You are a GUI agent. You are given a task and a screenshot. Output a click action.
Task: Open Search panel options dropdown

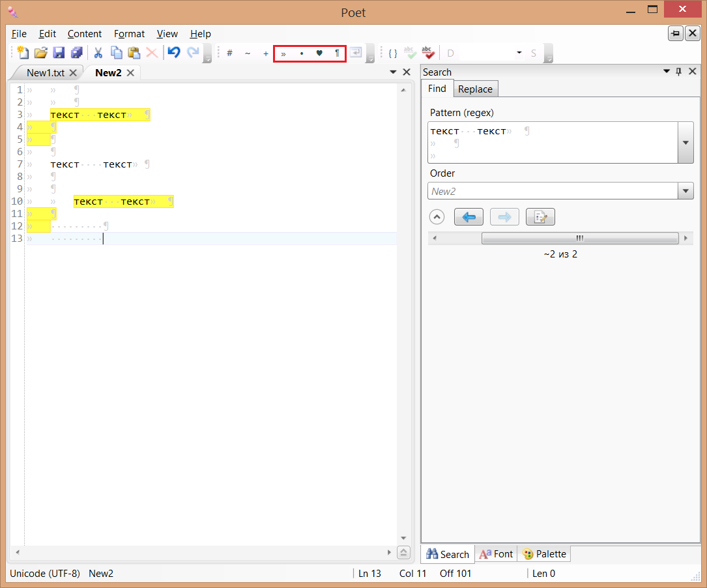pos(667,71)
